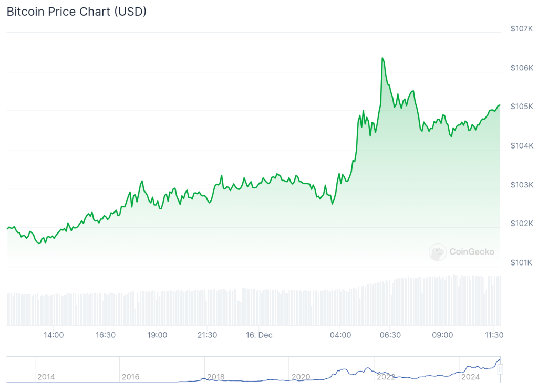This screenshot has width=538, height=392.
Task: Click the $104K price axis label
Action: [x=522, y=145]
